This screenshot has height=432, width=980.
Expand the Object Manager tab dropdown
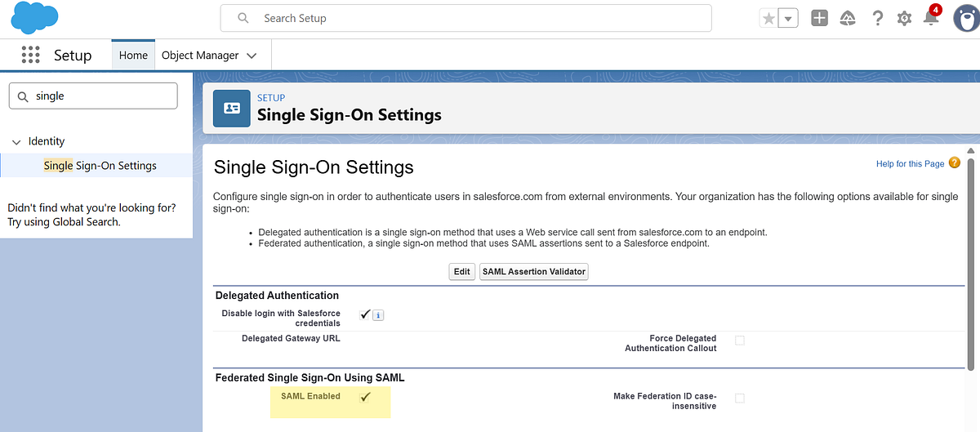click(252, 56)
